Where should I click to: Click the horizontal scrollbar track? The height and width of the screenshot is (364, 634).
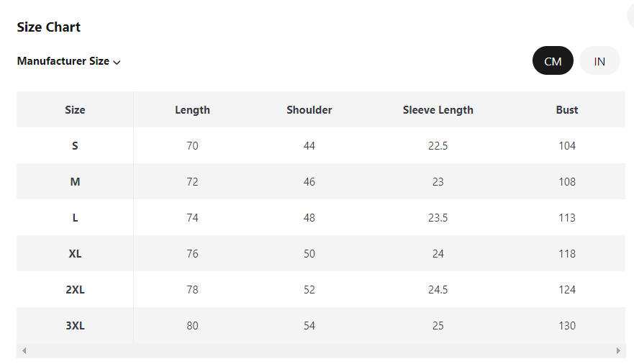(x=321, y=350)
